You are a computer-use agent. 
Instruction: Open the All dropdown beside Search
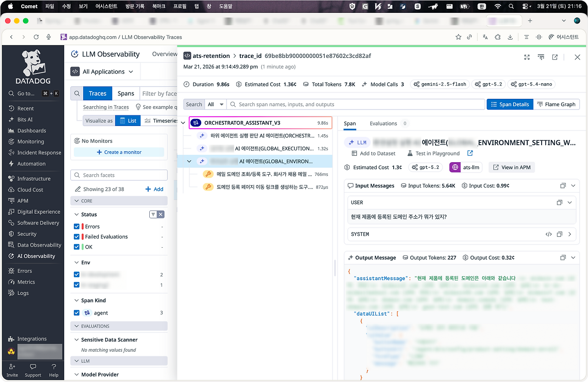[215, 104]
